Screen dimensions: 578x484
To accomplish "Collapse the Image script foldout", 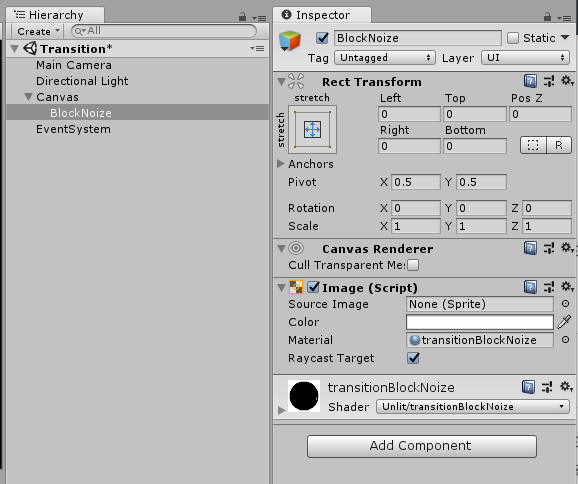I will click(281, 288).
